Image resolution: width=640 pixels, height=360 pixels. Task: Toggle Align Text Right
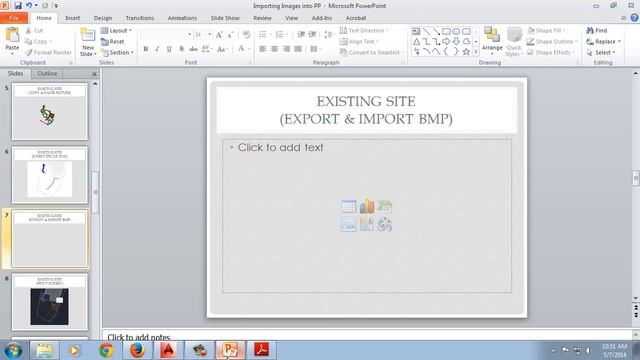[287, 49]
